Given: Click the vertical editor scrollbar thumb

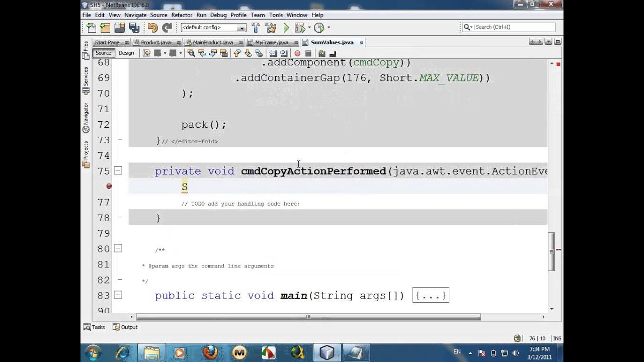Looking at the screenshot, I should coord(551,251).
